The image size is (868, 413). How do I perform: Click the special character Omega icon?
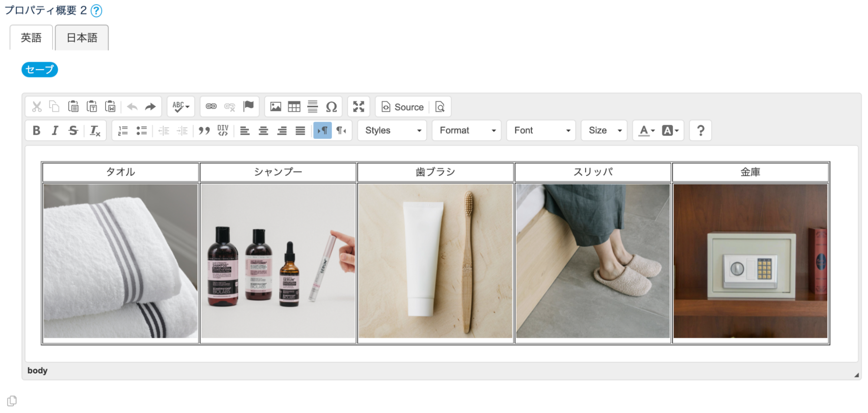point(331,107)
